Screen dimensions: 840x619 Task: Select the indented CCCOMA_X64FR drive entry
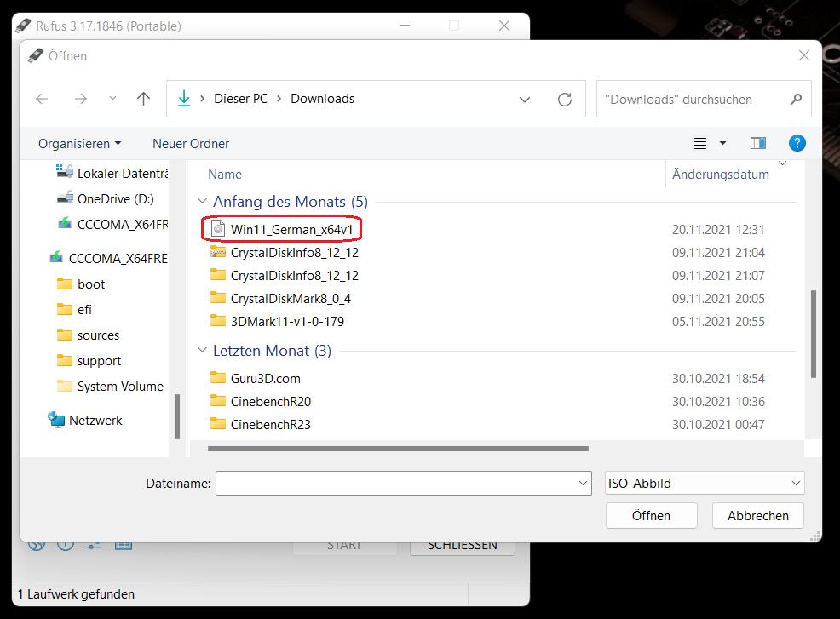tap(113, 224)
